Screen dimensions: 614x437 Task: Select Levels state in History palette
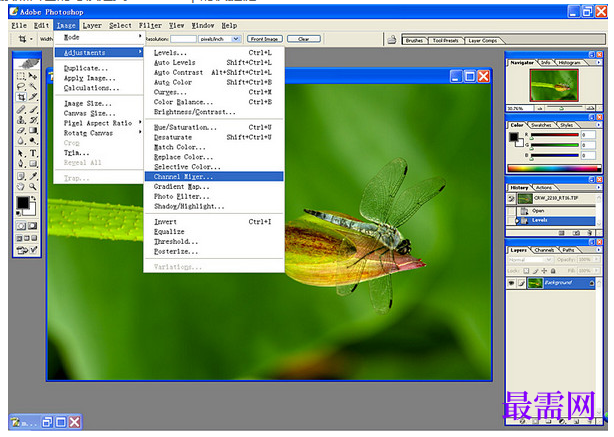pyautogui.click(x=556, y=220)
